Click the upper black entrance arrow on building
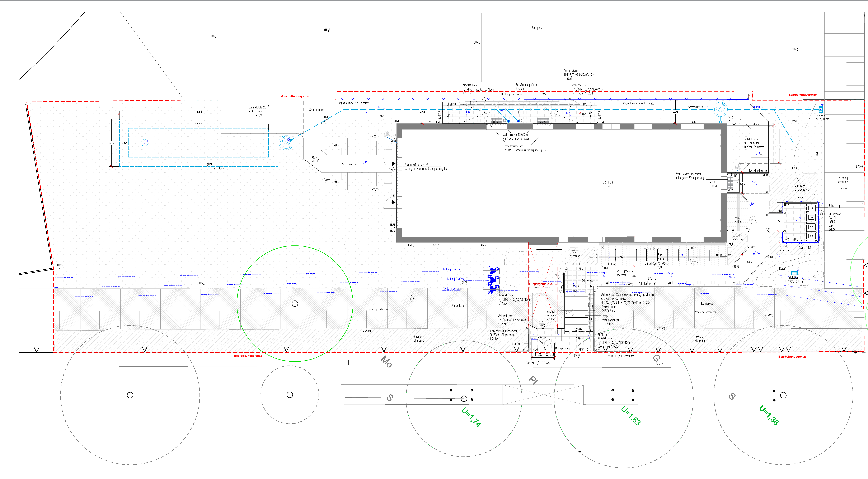The height and width of the screenshot is (479, 868). (x=394, y=164)
